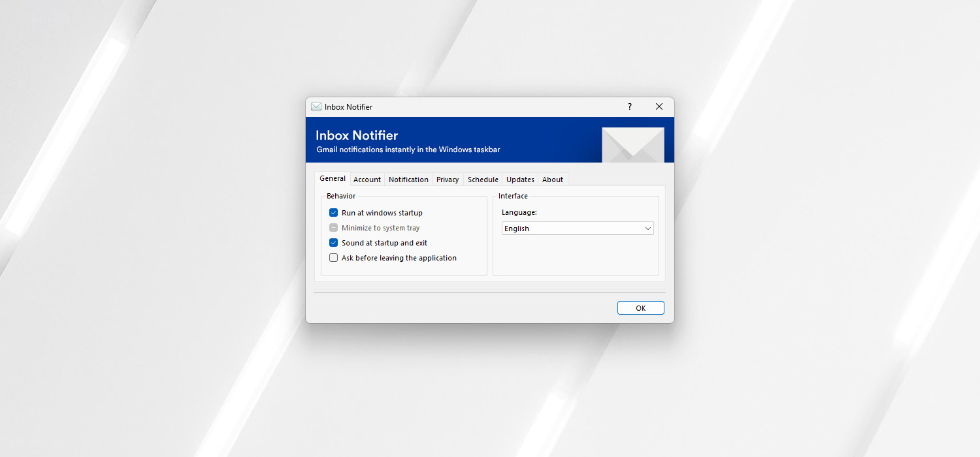Confirm with the OK button
Viewport: 980px width, 457px height.
(x=641, y=308)
